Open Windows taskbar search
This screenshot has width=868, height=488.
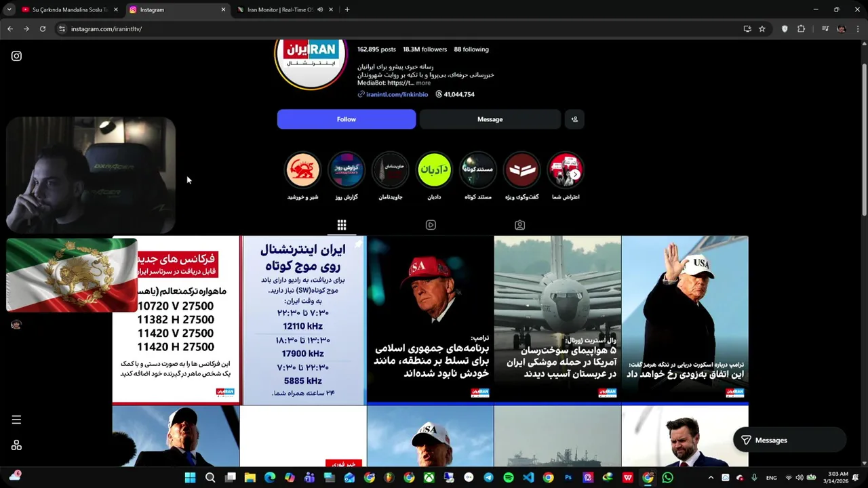tap(210, 478)
